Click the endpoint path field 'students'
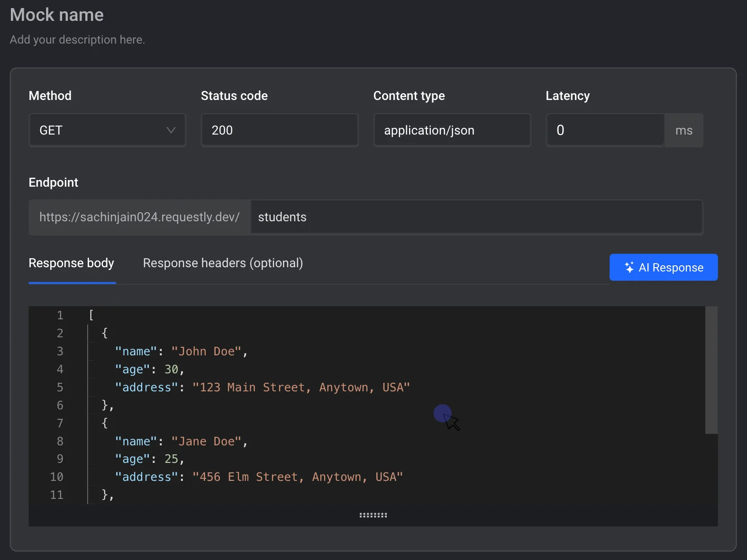The width and height of the screenshot is (747, 560). point(476,217)
